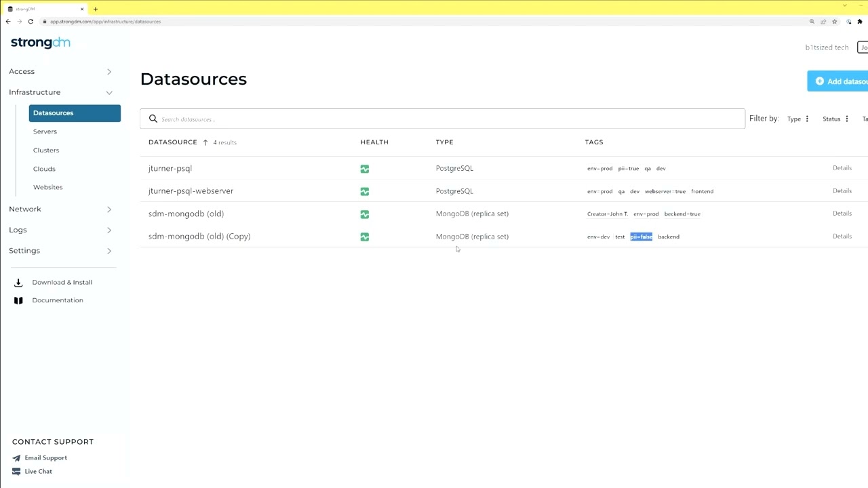Open the sdm-mongodb (old) (Copy) datasource
The image size is (868, 488).
click(199, 237)
